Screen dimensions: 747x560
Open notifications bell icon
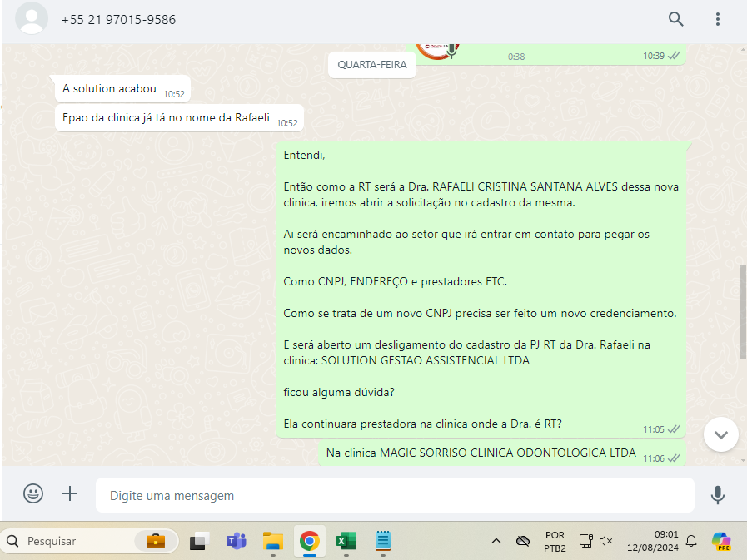(691, 541)
